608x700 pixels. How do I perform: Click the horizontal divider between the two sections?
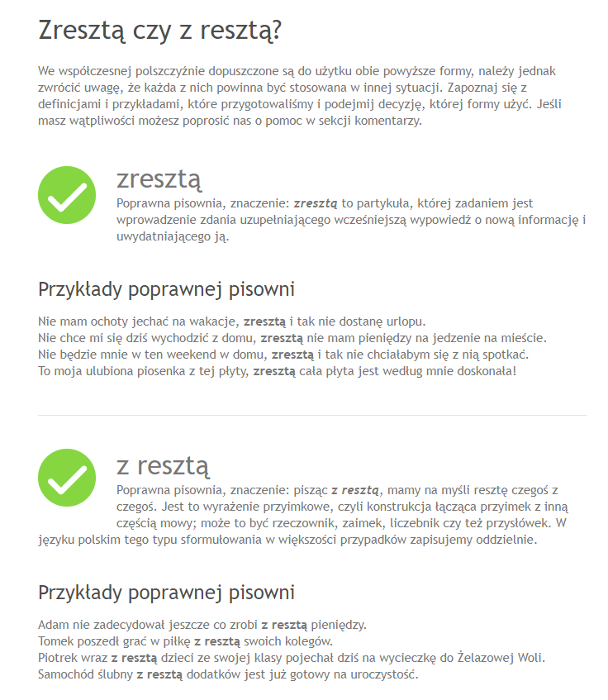click(x=312, y=415)
